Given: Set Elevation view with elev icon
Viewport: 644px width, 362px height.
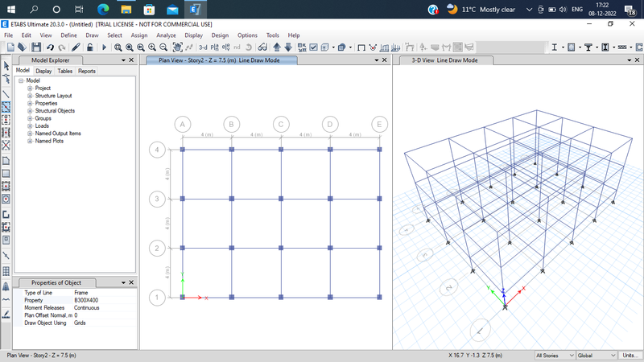Looking at the screenshot, I should (225, 47).
